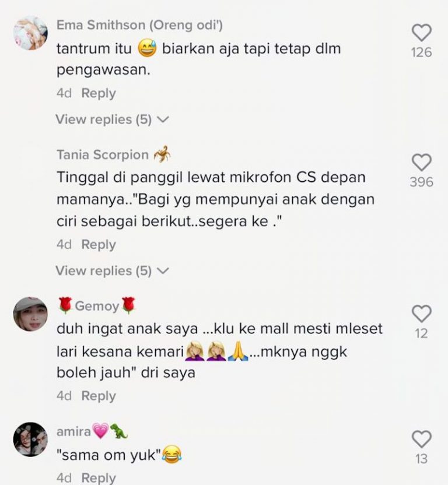Open amira's profile avatar
The height and width of the screenshot is (485, 448).
[x=30, y=439]
